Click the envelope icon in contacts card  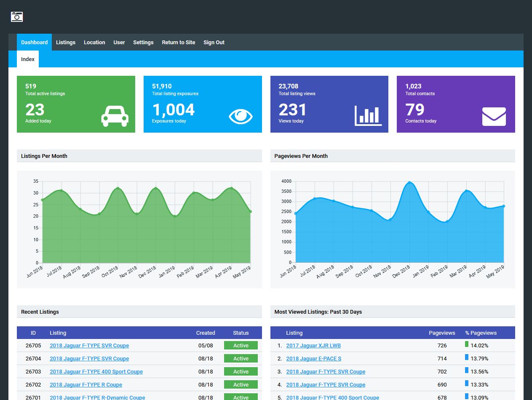pyautogui.click(x=494, y=116)
